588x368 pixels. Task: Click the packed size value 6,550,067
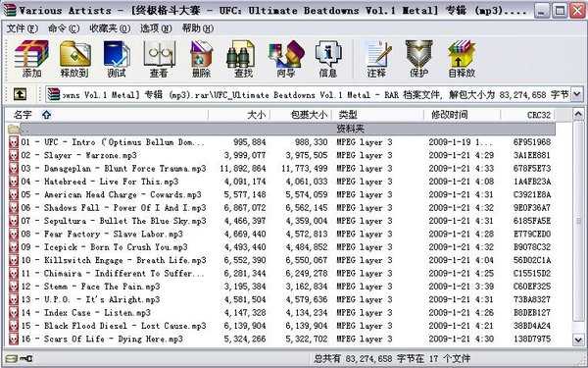click(x=307, y=261)
